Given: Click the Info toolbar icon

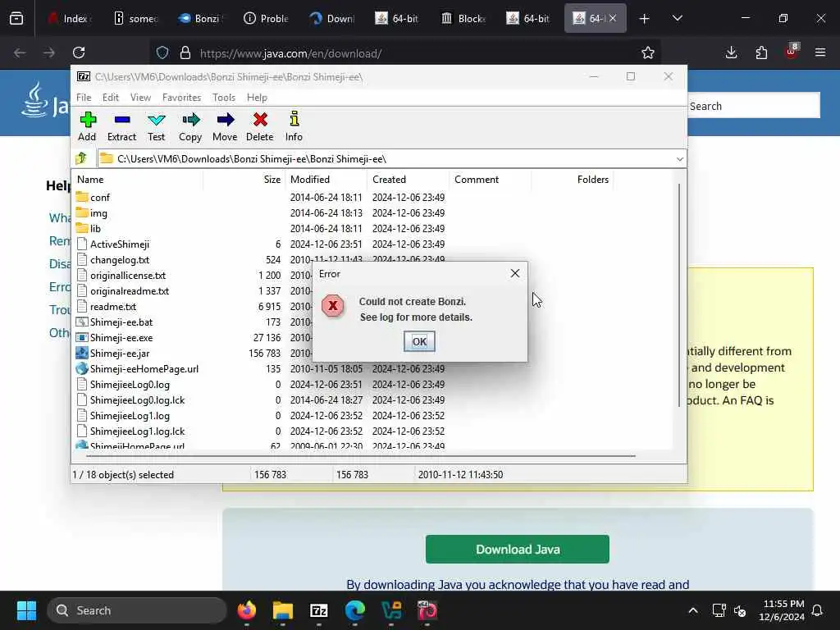Looking at the screenshot, I should 294,119.
